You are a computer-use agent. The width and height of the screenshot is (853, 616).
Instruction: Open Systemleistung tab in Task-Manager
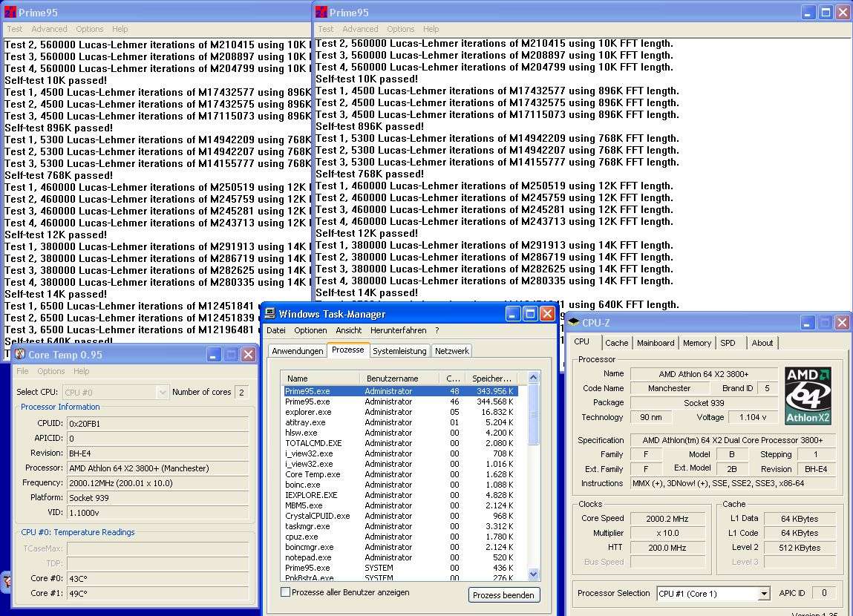(399, 351)
